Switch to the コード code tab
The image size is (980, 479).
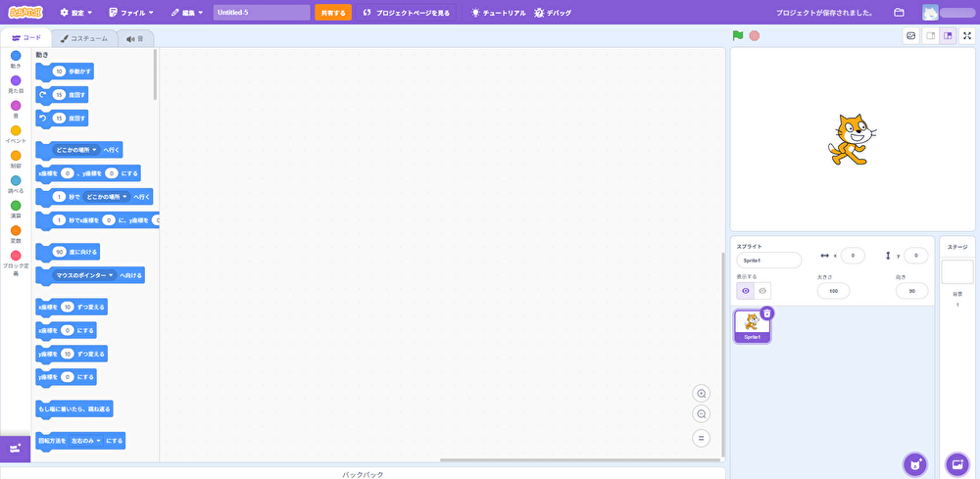click(26, 38)
